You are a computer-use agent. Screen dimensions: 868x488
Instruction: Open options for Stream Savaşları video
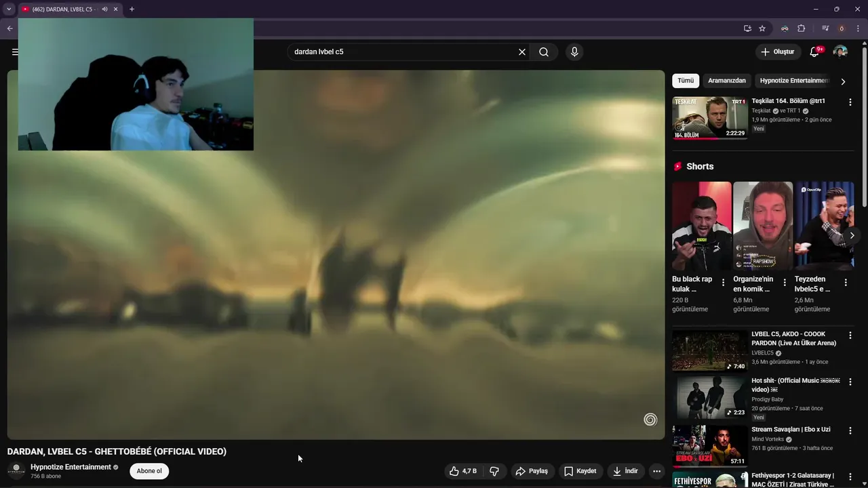[850, 430]
